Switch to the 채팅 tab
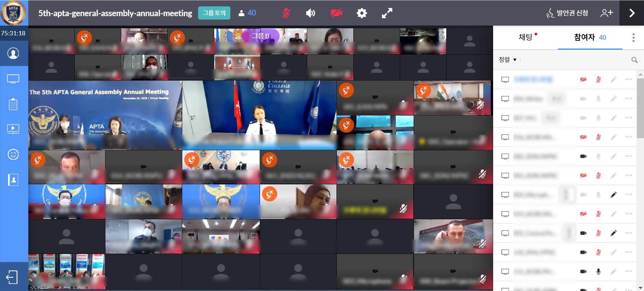This screenshot has height=291, width=644. (525, 37)
